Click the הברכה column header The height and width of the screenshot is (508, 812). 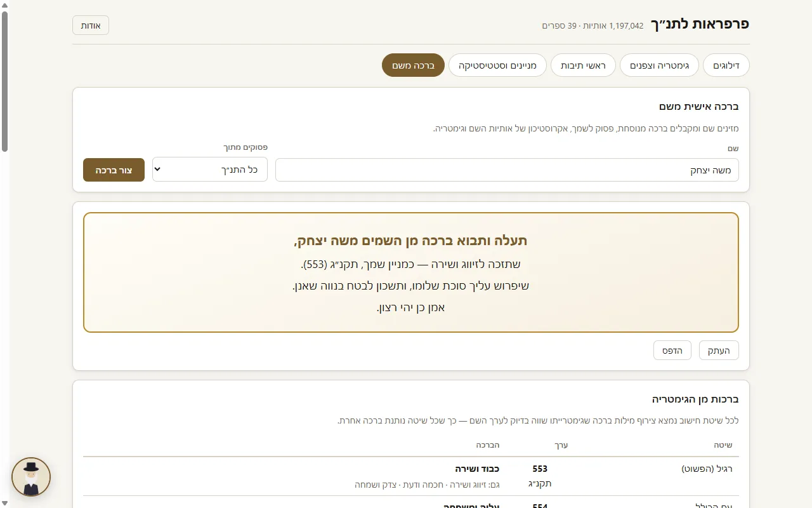pyautogui.click(x=488, y=445)
